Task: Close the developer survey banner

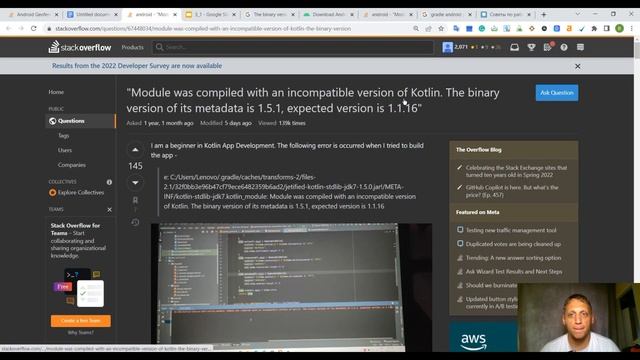Action: click(x=578, y=66)
